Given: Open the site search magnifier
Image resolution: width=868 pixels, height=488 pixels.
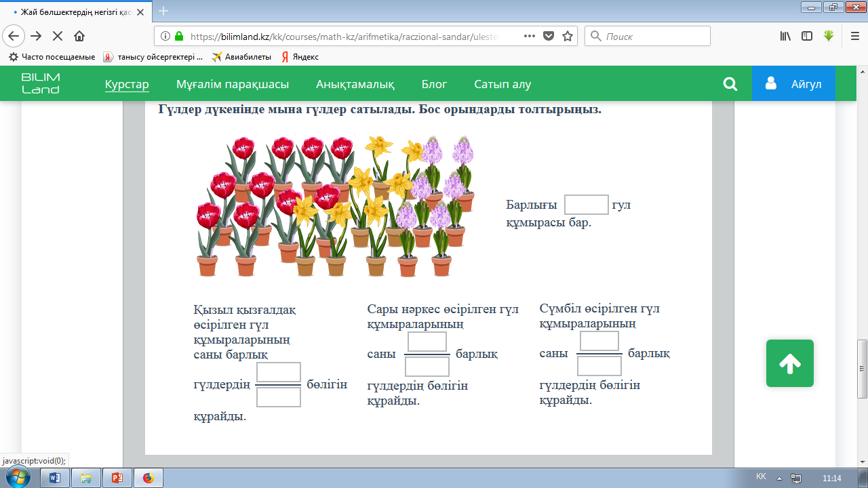Looking at the screenshot, I should tap(730, 84).
